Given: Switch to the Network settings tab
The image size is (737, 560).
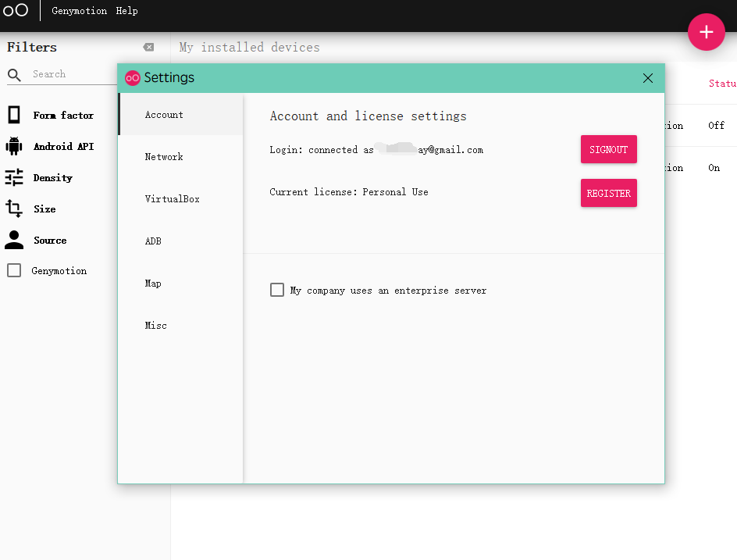Looking at the screenshot, I should point(180,156).
